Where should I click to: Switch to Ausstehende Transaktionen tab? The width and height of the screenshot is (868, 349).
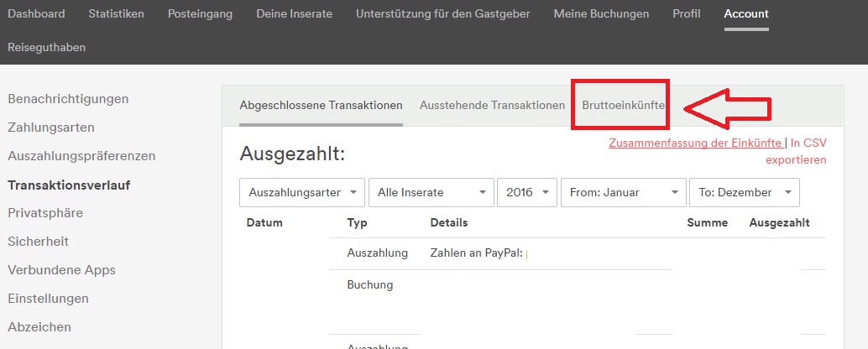492,105
